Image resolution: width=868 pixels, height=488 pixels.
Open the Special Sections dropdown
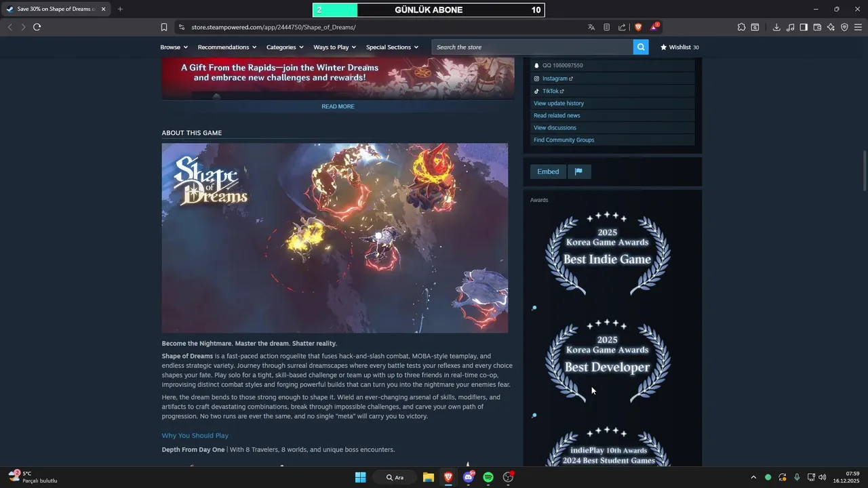392,47
